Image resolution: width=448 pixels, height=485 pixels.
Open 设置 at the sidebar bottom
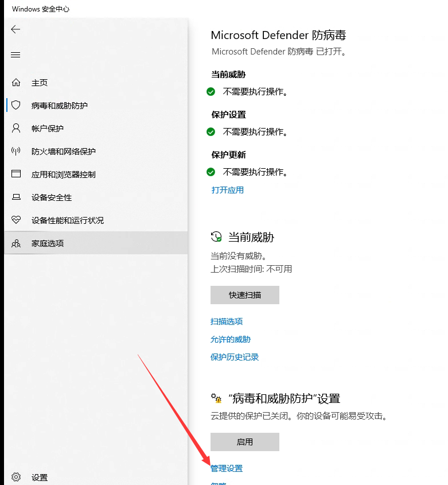(96, 478)
